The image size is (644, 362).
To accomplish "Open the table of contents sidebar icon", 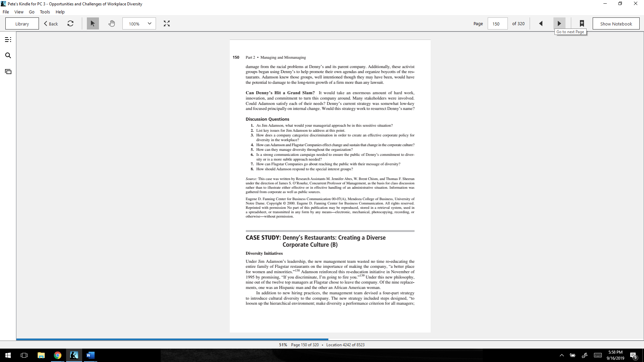I will [8, 40].
